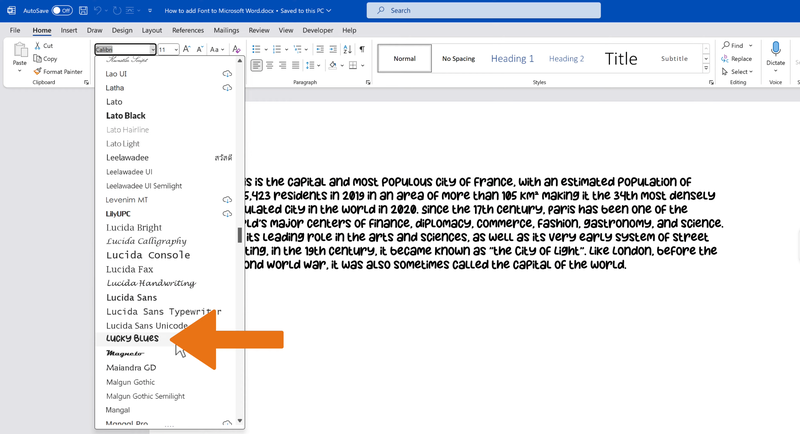Switch to the Insert tab

click(69, 30)
